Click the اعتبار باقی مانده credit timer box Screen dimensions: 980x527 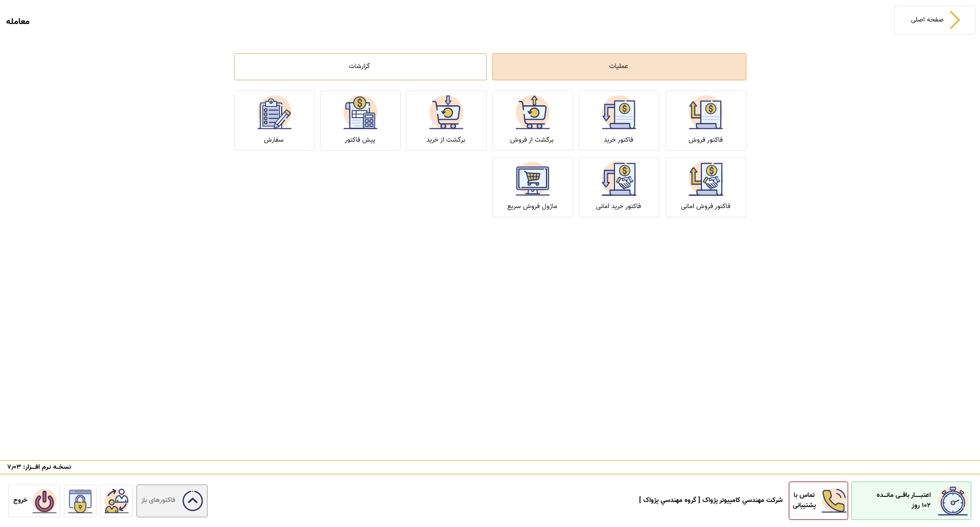[x=911, y=500]
